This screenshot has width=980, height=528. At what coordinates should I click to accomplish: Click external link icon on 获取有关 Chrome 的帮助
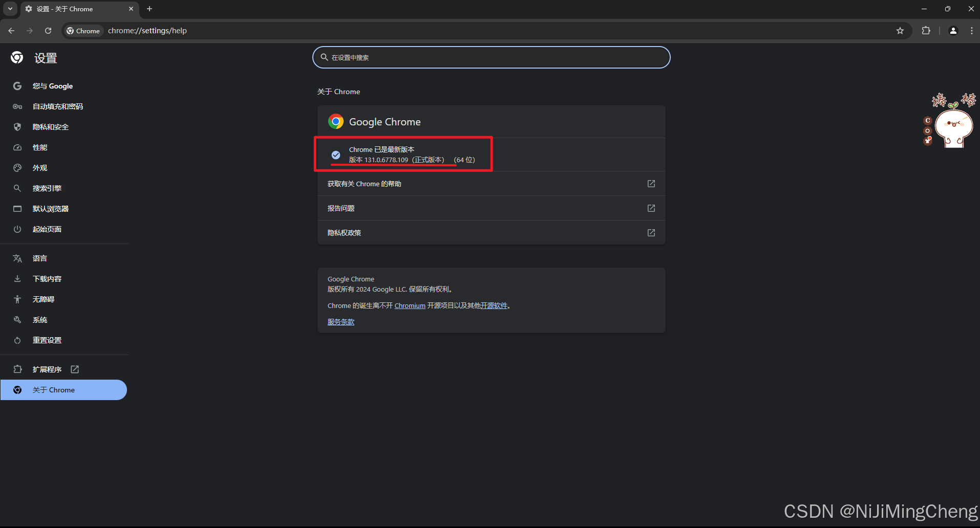coord(651,184)
